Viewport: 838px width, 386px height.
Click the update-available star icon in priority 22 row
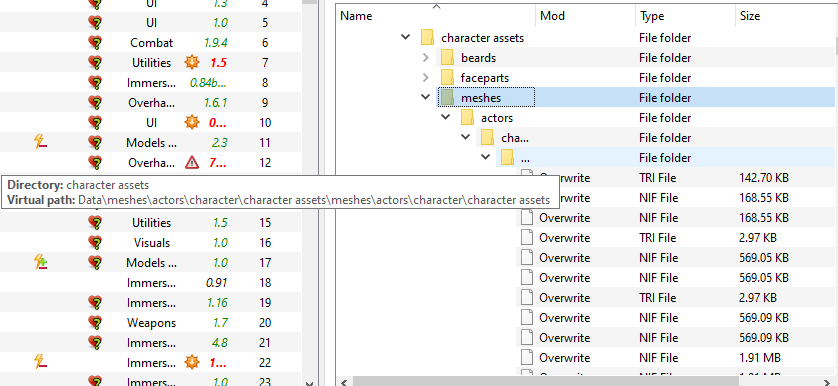pyautogui.click(x=192, y=363)
